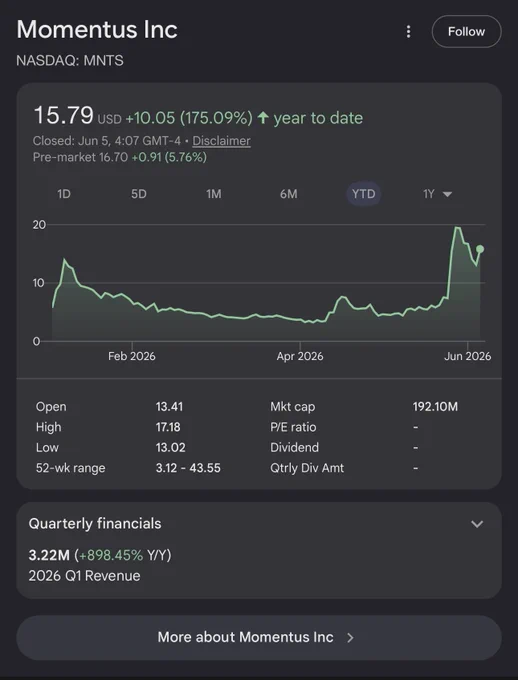Click the Momentus Inc title
This screenshot has width=518, height=680.
tap(97, 29)
